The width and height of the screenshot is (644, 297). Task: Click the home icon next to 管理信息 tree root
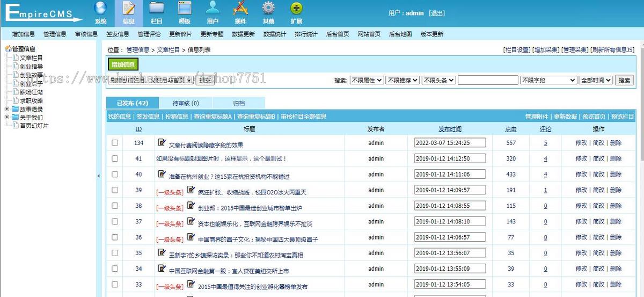pos(8,49)
